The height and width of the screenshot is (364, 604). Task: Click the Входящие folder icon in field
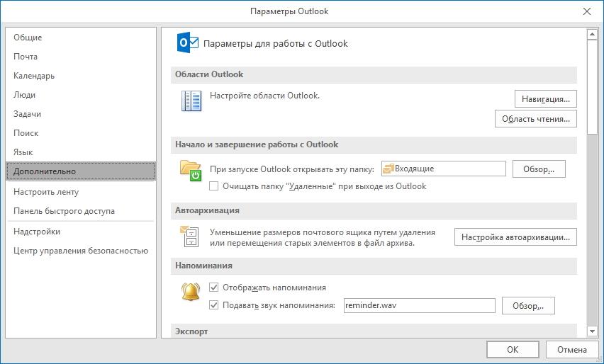pyautogui.click(x=388, y=169)
